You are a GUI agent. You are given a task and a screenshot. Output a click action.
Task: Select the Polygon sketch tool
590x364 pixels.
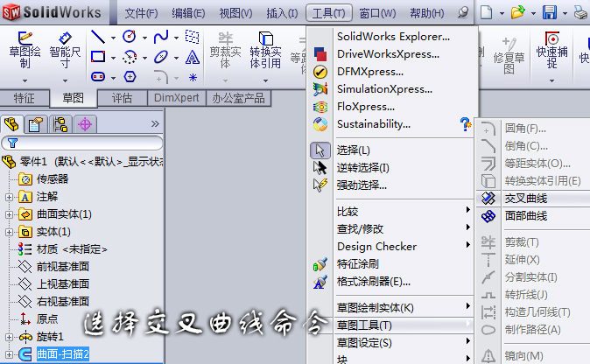point(130,77)
